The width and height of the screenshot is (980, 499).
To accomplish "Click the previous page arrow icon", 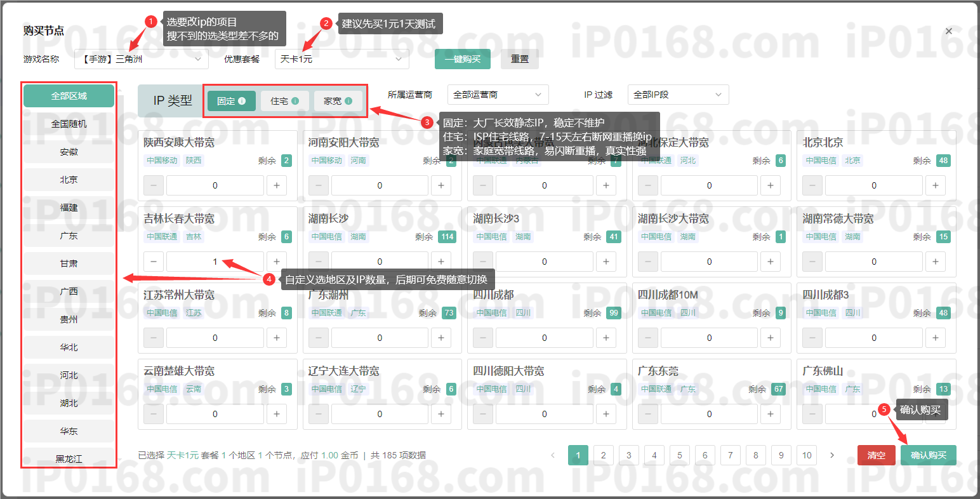I will click(553, 455).
